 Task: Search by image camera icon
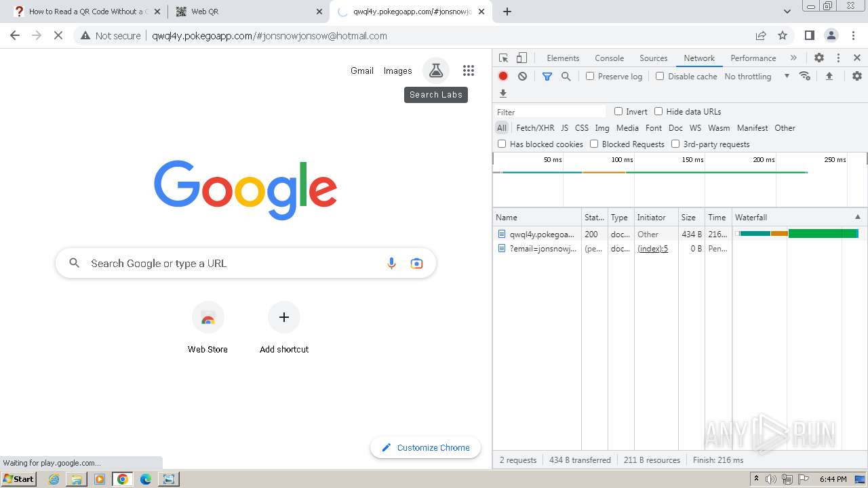click(x=417, y=264)
